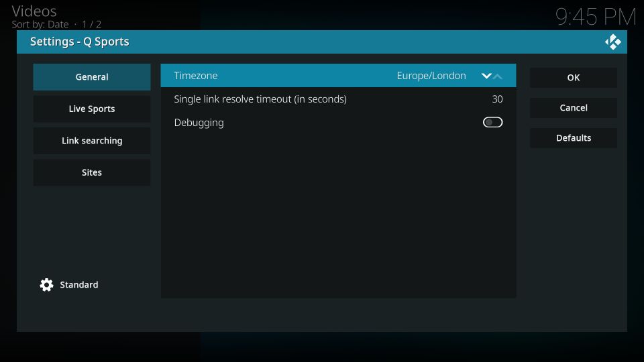Select the General settings category
The height and width of the screenshot is (362, 644).
tap(92, 76)
